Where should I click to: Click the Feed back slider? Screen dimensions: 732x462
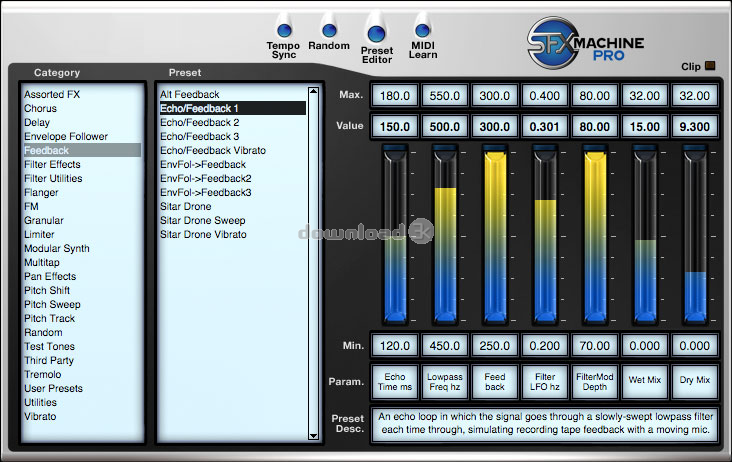coord(495,234)
